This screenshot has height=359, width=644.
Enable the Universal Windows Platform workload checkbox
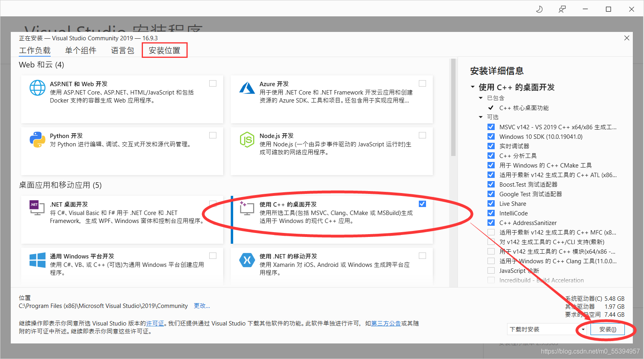point(213,256)
